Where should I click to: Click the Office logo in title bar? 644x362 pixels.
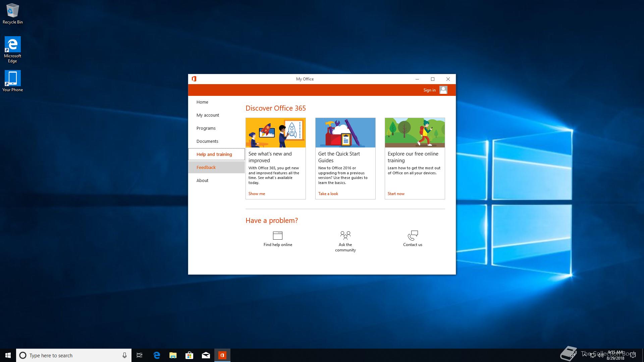[194, 79]
